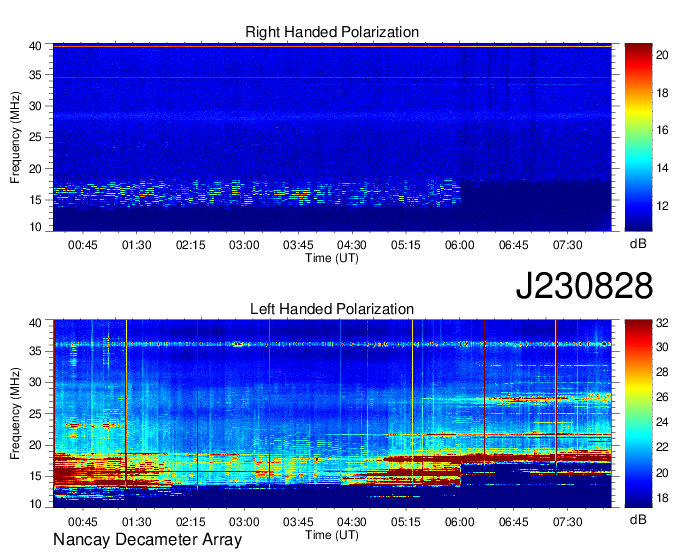Click the lower spectrogram's color scale bar
The width and height of the screenshot is (680, 552).
pyautogui.click(x=638, y=414)
